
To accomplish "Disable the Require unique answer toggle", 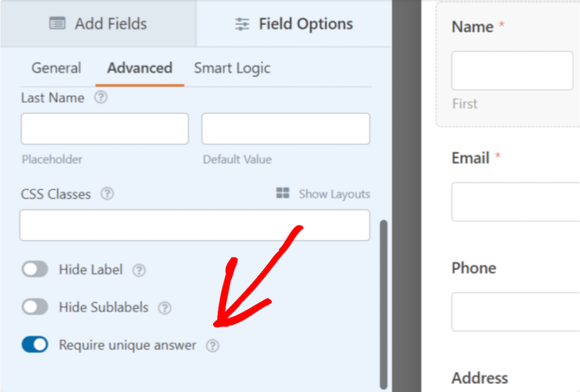I will (x=35, y=344).
